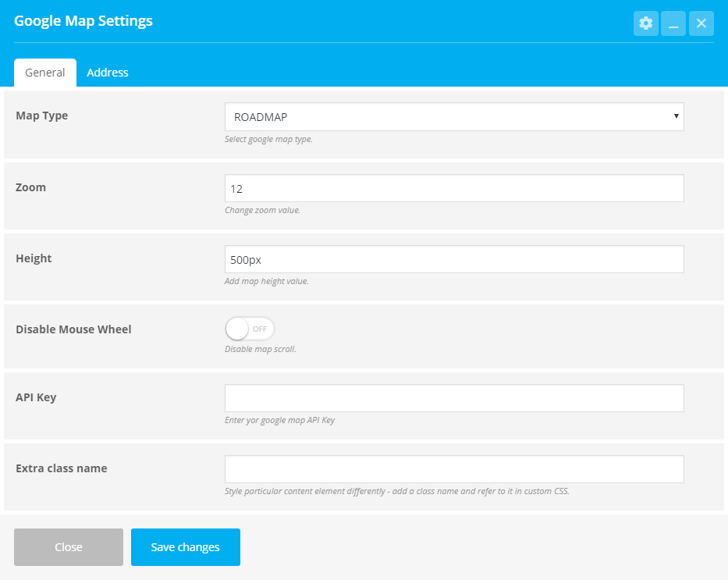Click into the Zoom input field

454,188
